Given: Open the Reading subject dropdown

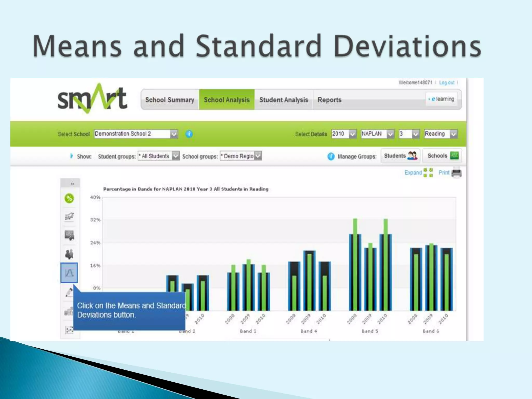Looking at the screenshot, I should 453,134.
